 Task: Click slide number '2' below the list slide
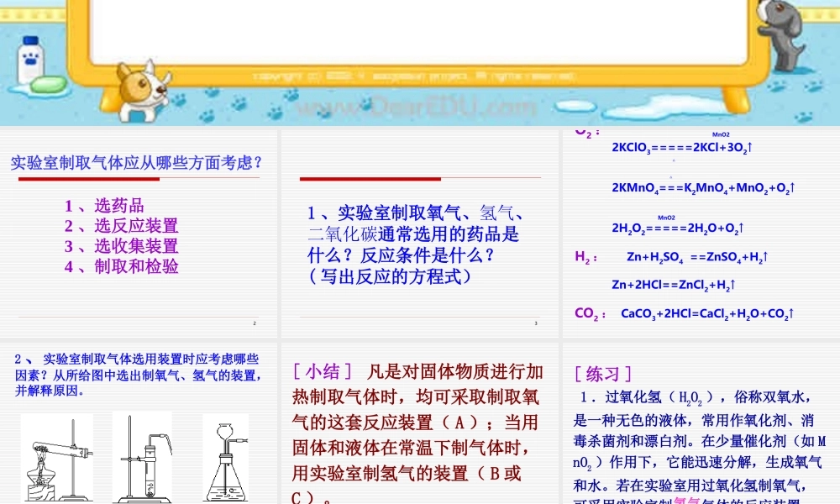click(x=255, y=323)
